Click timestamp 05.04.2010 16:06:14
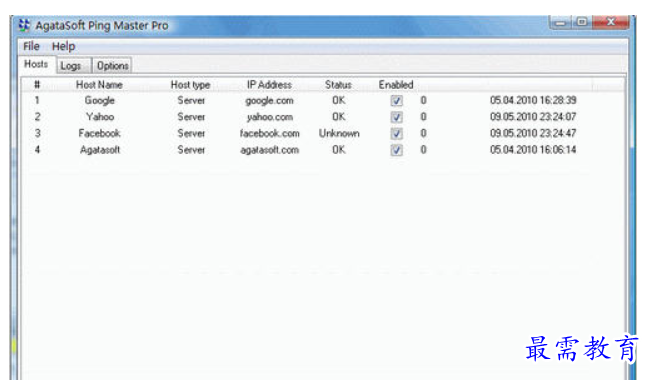 click(x=533, y=150)
